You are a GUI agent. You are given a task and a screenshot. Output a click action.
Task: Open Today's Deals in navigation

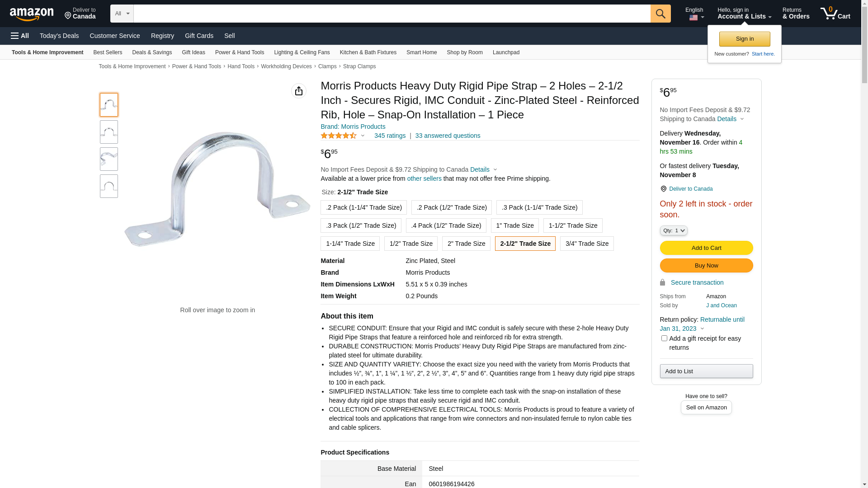(59, 36)
